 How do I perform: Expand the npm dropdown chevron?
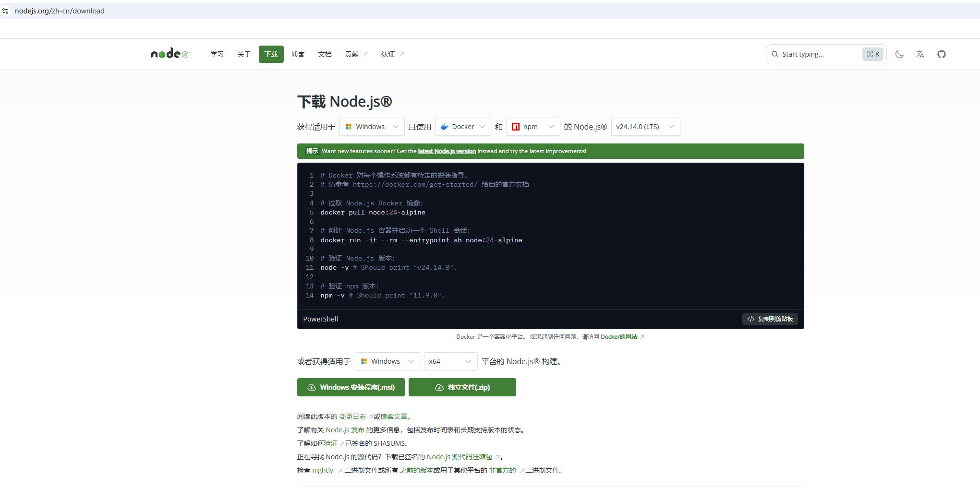pyautogui.click(x=551, y=127)
